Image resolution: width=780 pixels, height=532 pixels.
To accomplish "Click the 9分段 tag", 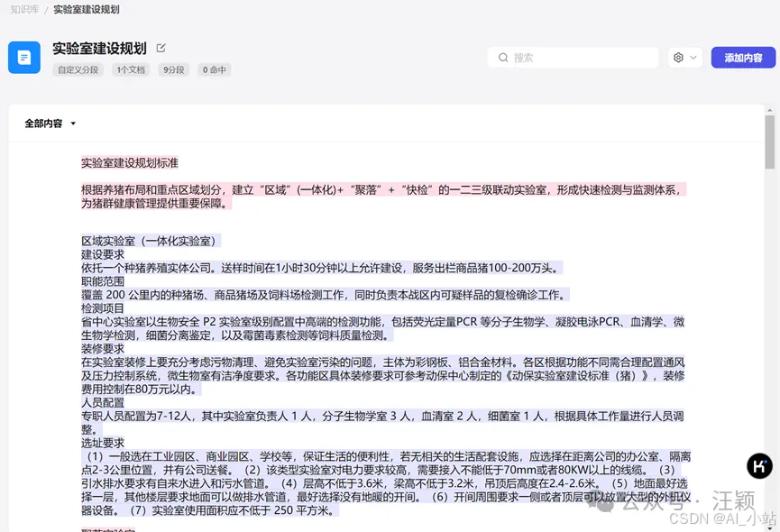I will point(174,69).
